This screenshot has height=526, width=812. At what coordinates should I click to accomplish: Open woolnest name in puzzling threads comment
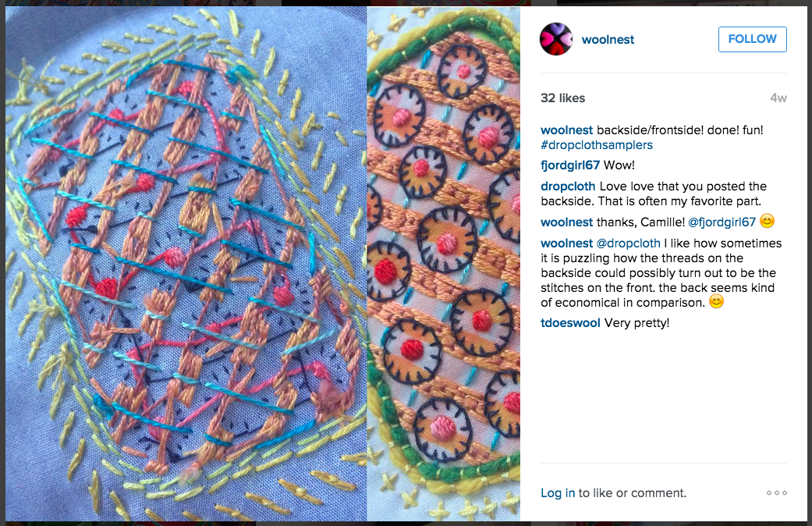click(566, 243)
